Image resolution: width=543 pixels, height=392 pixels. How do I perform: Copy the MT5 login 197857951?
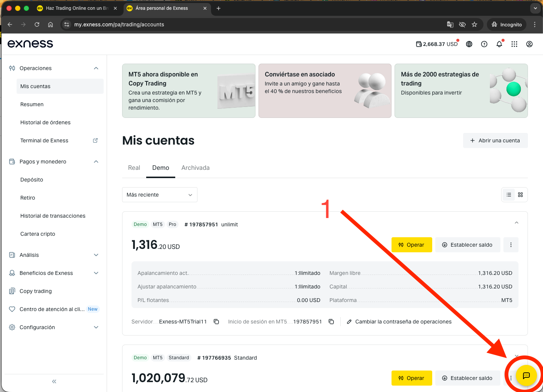[x=331, y=322]
